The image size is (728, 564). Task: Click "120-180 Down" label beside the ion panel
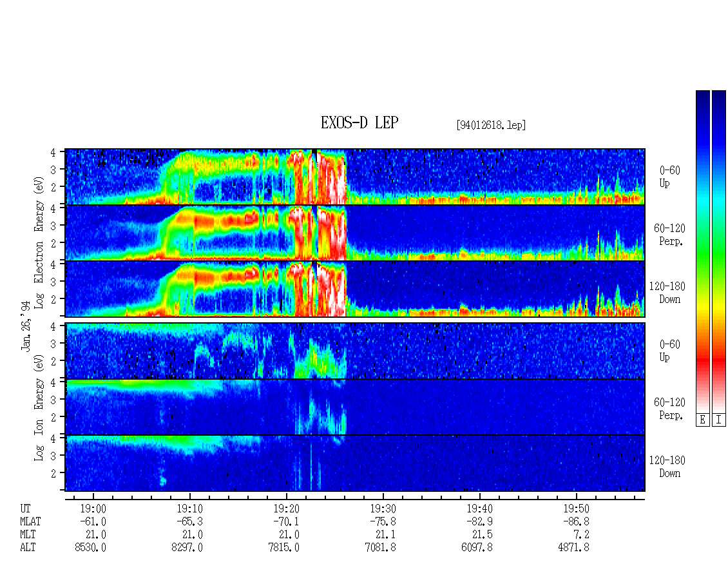pos(667,467)
